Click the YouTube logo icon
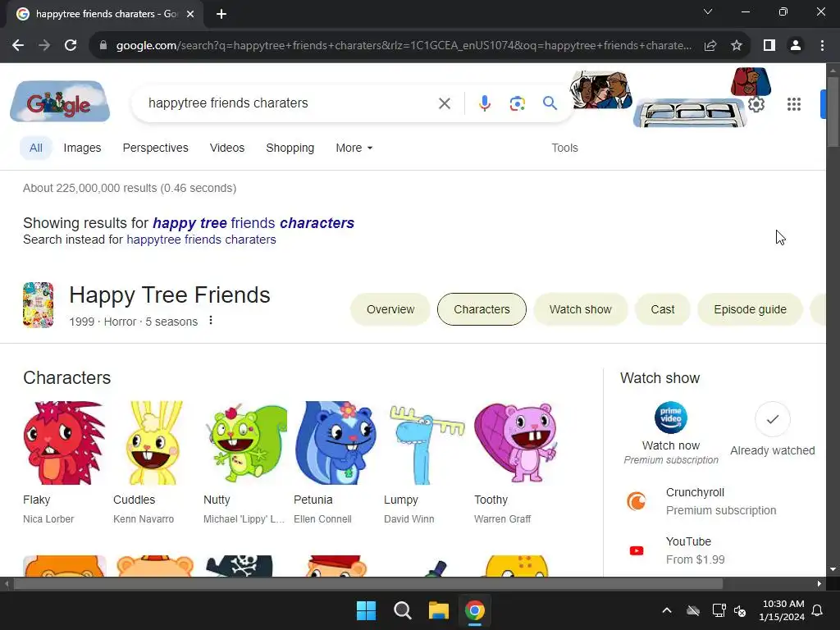 point(637,550)
